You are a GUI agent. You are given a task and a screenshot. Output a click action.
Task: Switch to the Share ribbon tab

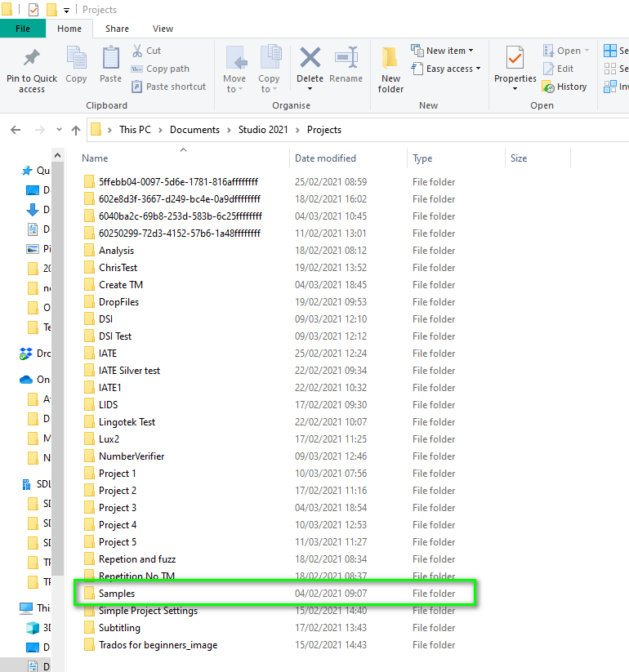[117, 29]
